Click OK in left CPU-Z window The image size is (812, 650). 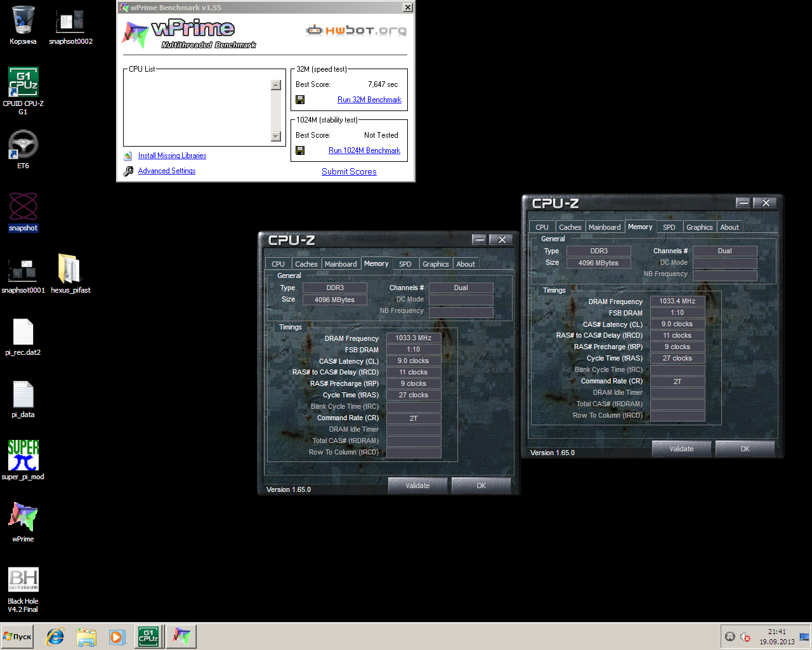pyautogui.click(x=481, y=486)
